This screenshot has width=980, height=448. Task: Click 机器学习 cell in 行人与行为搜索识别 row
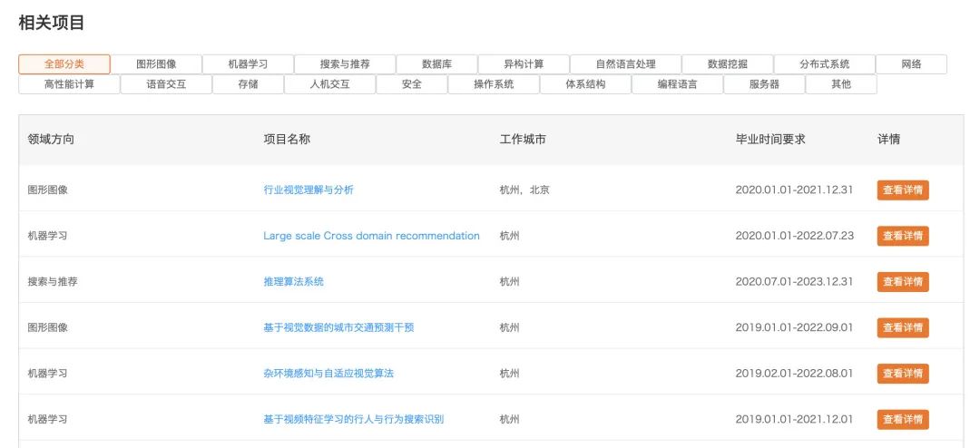(47, 420)
